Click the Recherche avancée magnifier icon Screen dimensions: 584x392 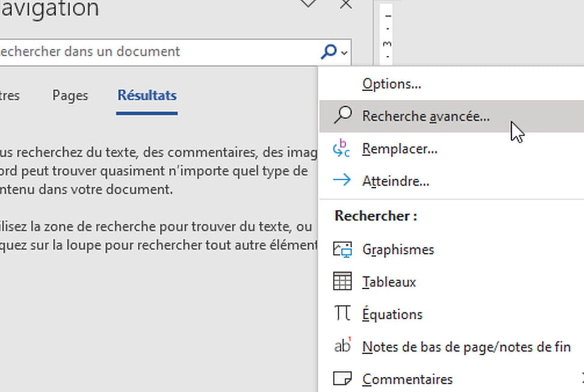pyautogui.click(x=342, y=115)
